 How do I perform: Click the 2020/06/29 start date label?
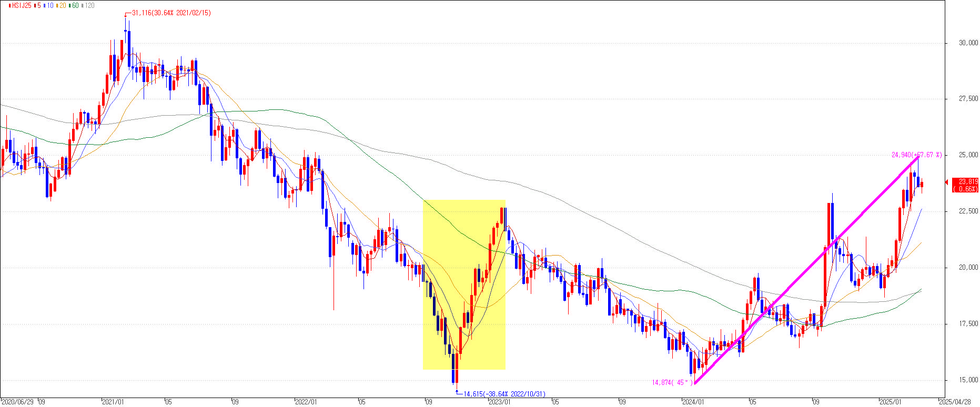pyautogui.click(x=17, y=402)
